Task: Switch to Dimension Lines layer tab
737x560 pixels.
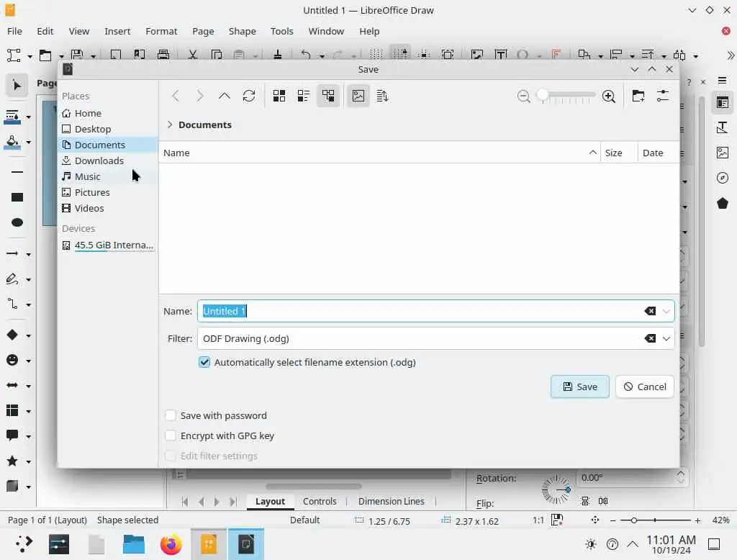Action: click(391, 501)
